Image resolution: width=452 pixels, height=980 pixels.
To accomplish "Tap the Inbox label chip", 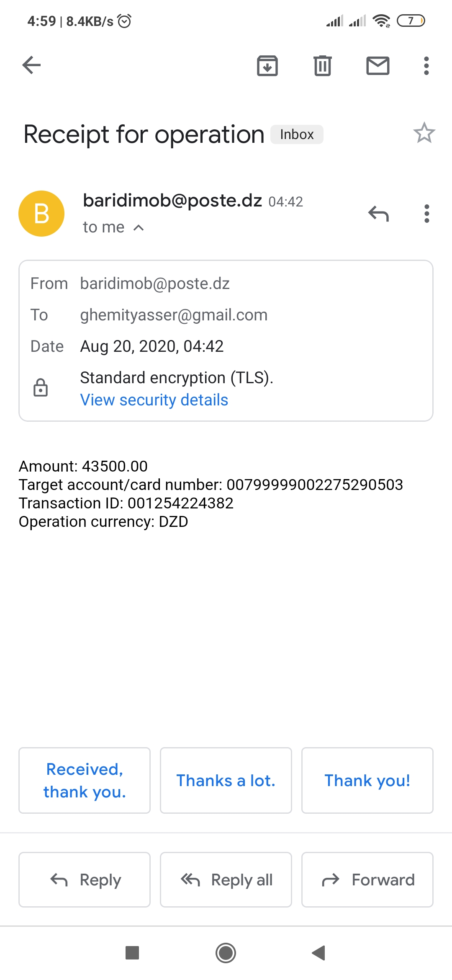I will pos(297,134).
